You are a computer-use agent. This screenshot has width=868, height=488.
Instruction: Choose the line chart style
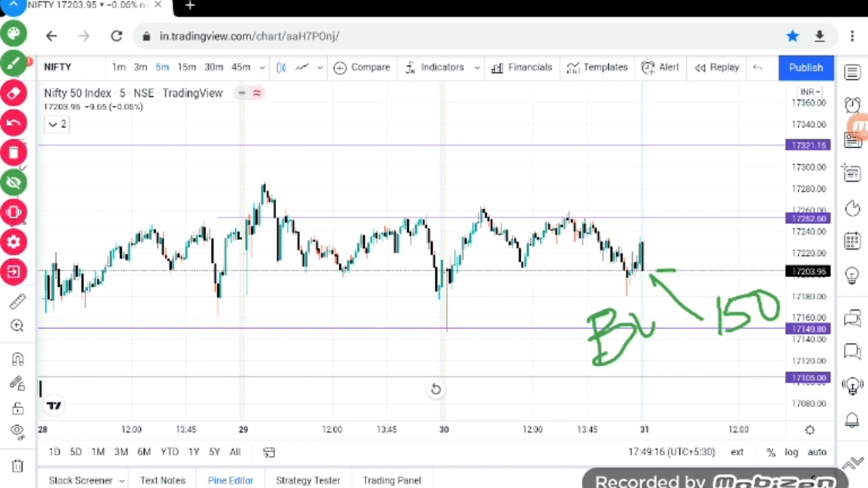tap(302, 67)
